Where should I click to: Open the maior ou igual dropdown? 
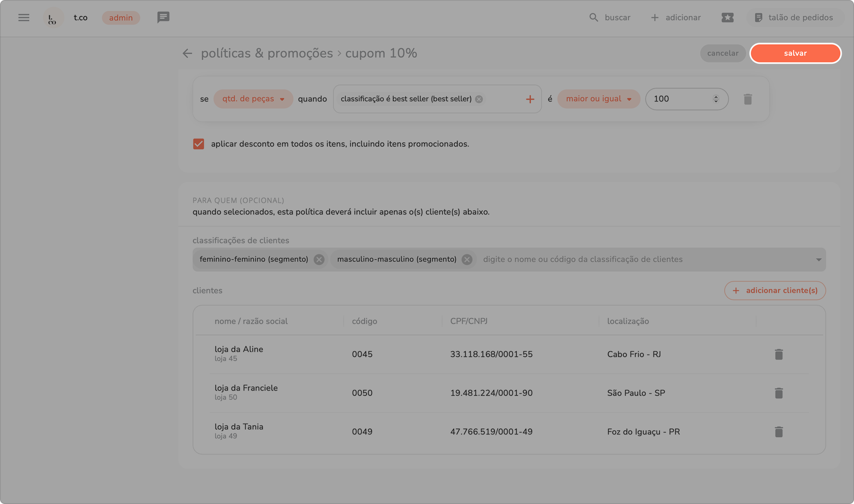[x=598, y=99]
